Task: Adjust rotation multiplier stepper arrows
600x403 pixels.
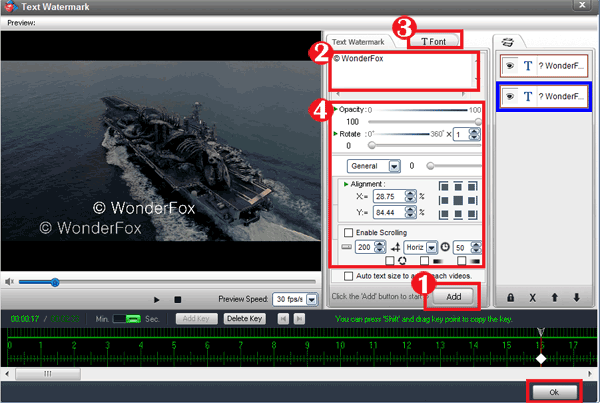Action: point(474,134)
